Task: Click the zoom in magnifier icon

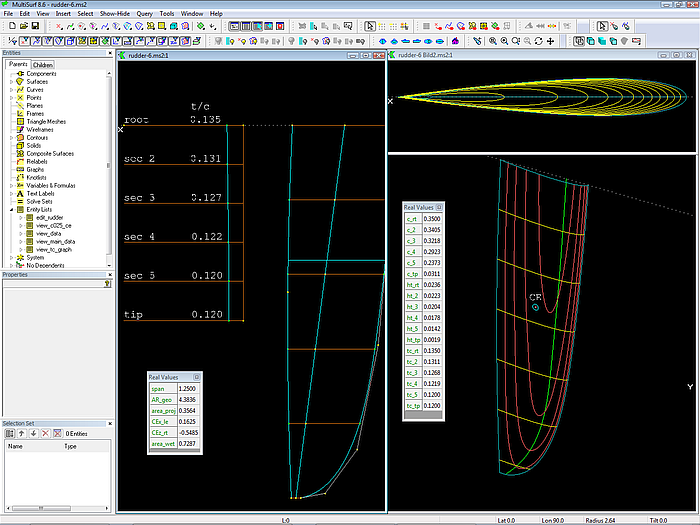Action: pos(492,41)
